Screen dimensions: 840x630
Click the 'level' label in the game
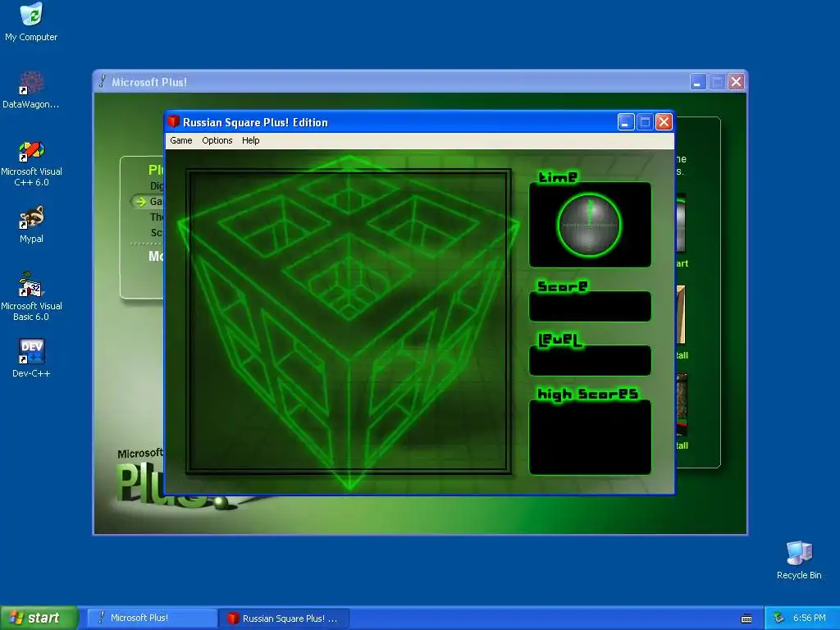pos(559,340)
